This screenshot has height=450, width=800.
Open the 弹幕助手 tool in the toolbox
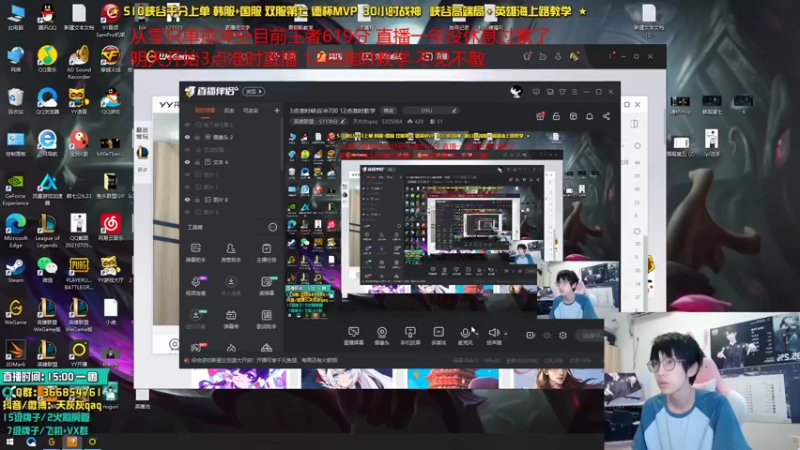(x=195, y=253)
